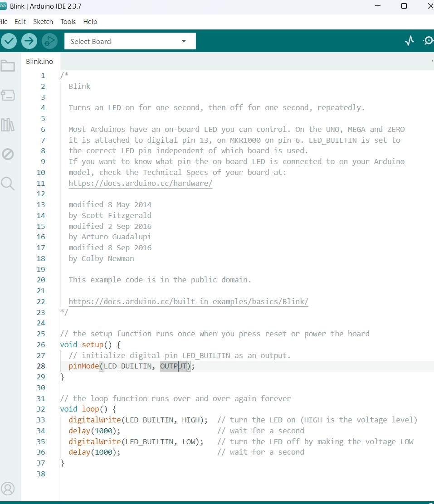Click 'delay(1000);' on line 34
Image resolution: width=434 pixels, height=504 pixels.
tap(95, 431)
